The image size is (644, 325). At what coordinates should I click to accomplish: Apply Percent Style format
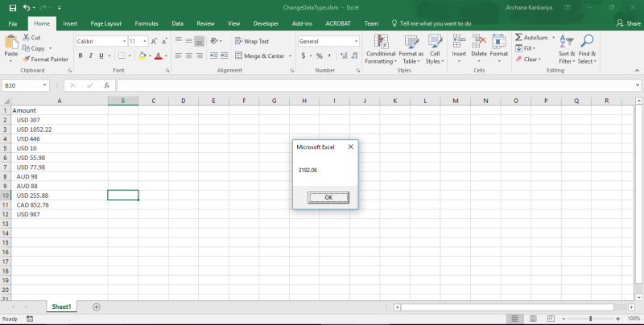click(319, 56)
